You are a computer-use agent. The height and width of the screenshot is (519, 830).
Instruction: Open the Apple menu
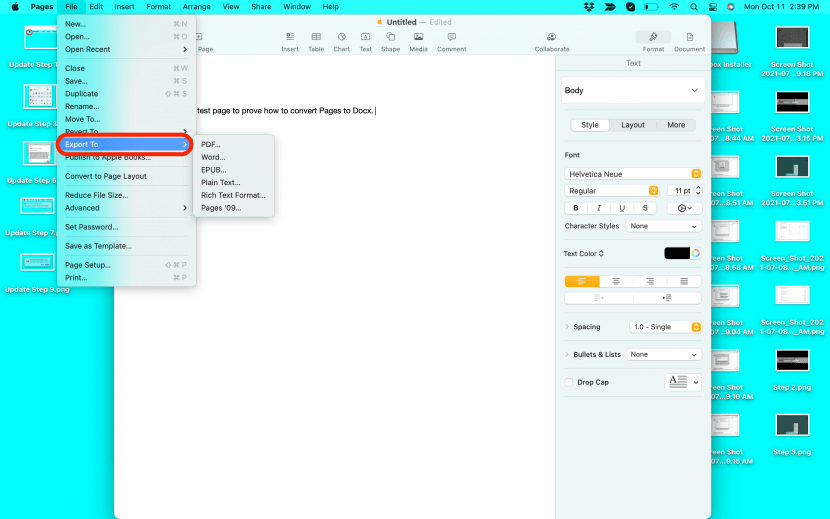pos(15,7)
